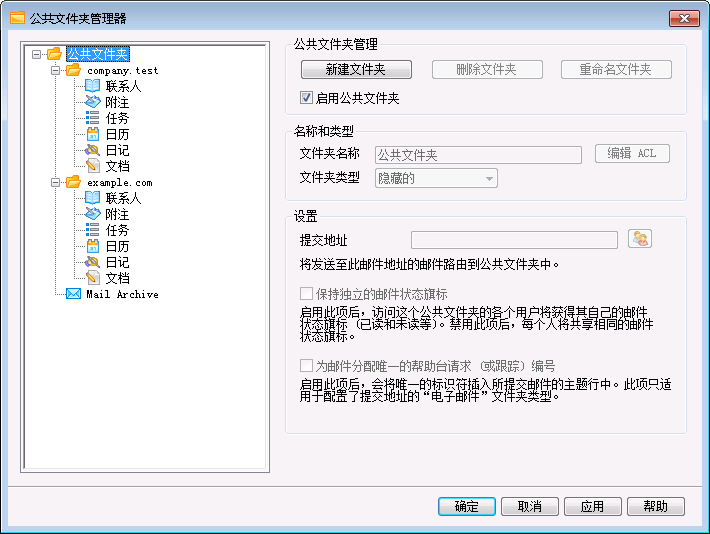The image size is (710, 534).
Task: Click the 任务 list icon under company.test
Action: click(92, 118)
